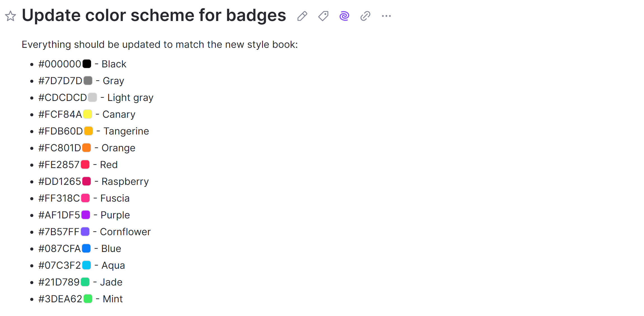Click the Raspberry #DD1265 swatch
Image resolution: width=644 pixels, height=316 pixels.
tap(87, 181)
